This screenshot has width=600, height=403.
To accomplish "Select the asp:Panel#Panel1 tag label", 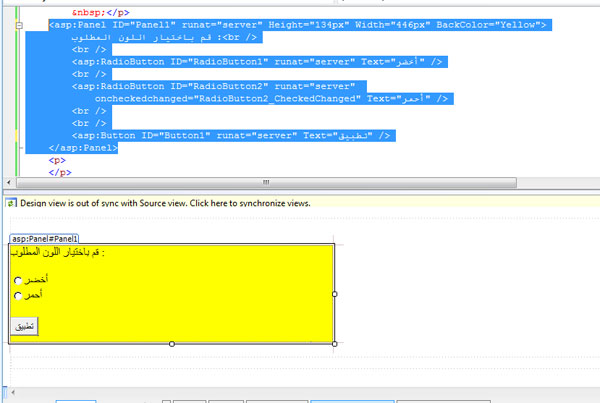I will coord(44,240).
